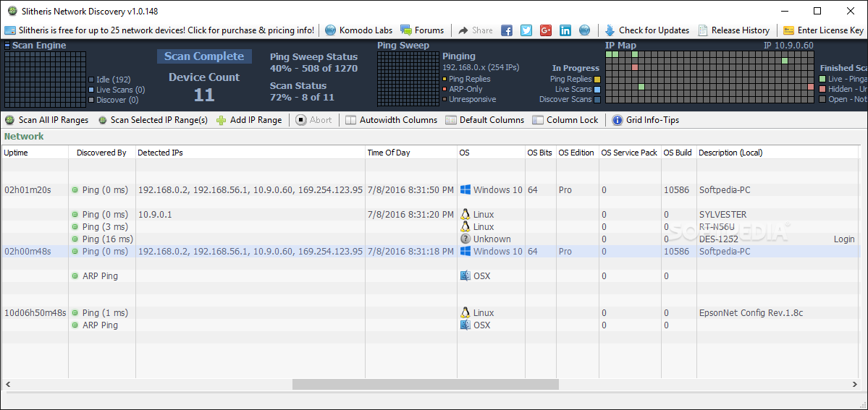868x410 pixels.
Task: Click Scan Selected IP Range(s)
Action: pos(153,120)
